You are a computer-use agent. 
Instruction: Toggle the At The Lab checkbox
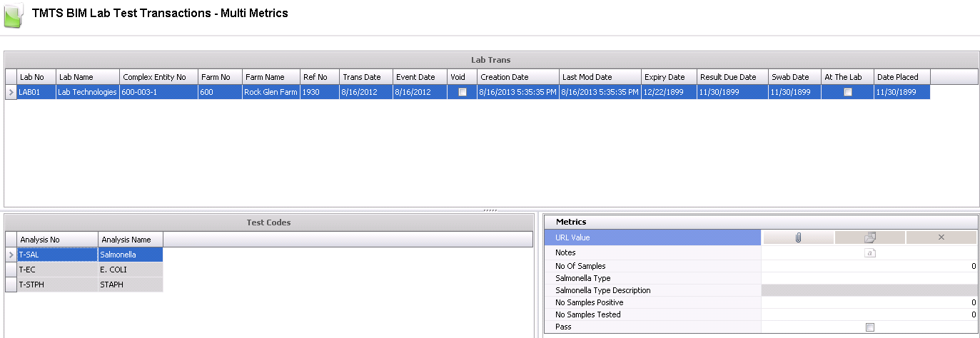coord(848,92)
